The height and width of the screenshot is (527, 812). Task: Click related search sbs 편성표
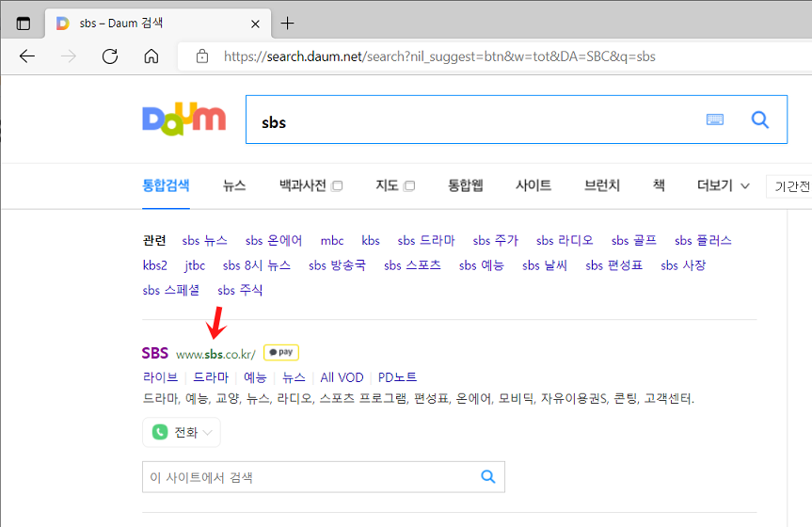tap(614, 265)
